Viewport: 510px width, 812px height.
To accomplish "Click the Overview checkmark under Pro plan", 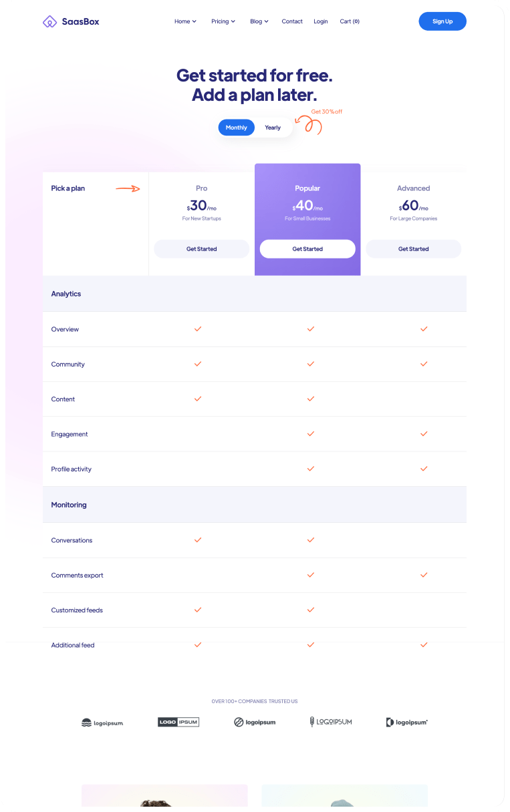I will click(x=198, y=329).
